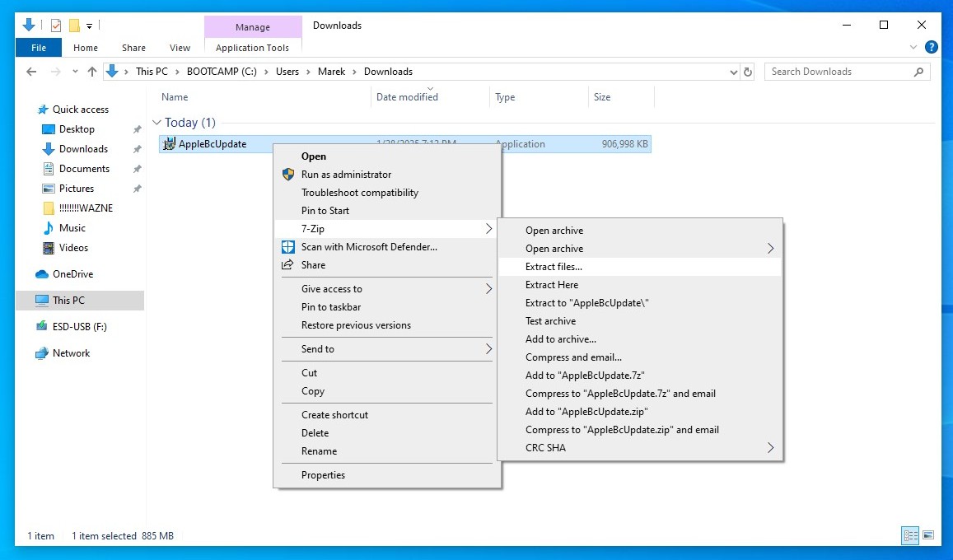Image resolution: width=953 pixels, height=560 pixels.
Task: Click the magnifier icon in the search box
Action: (918, 72)
